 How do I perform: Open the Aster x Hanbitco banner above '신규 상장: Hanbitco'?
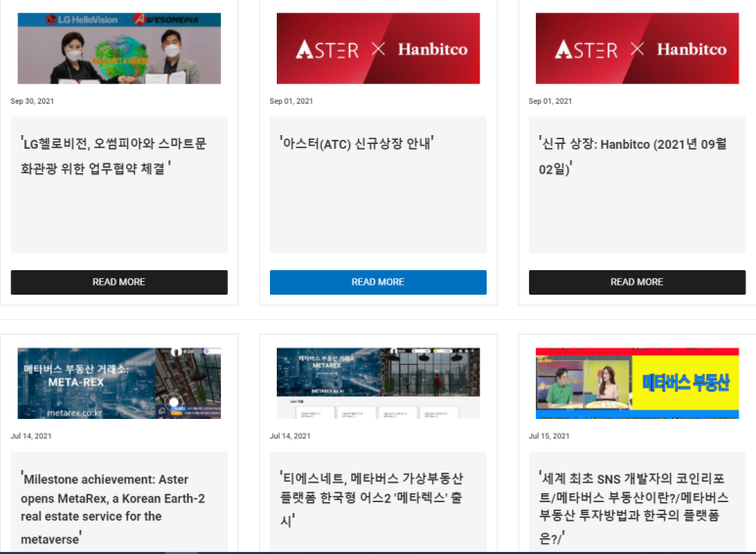point(637,48)
